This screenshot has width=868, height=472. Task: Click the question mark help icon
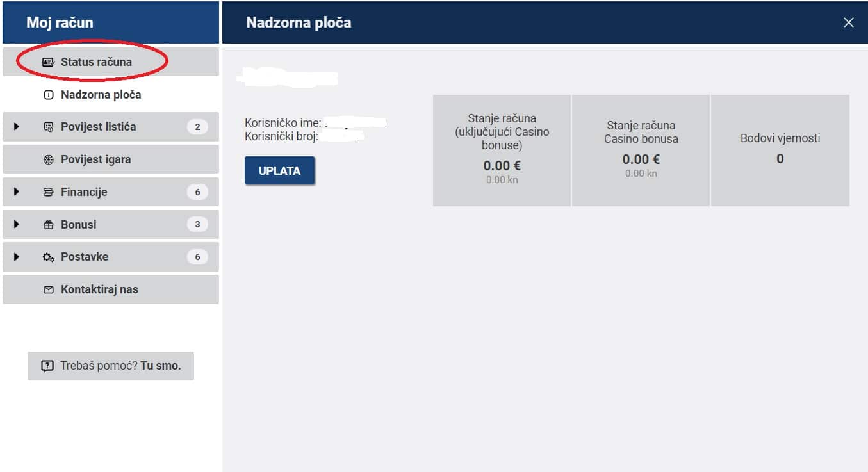47,365
